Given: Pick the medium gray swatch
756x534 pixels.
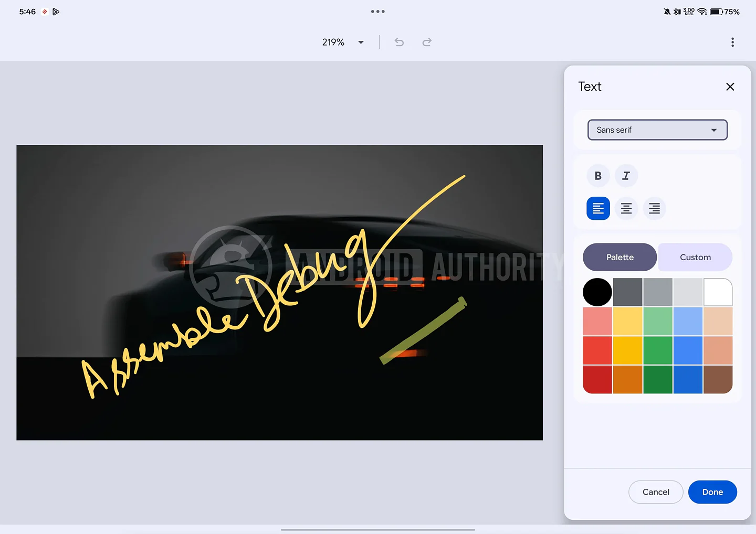Looking at the screenshot, I should pyautogui.click(x=658, y=292).
